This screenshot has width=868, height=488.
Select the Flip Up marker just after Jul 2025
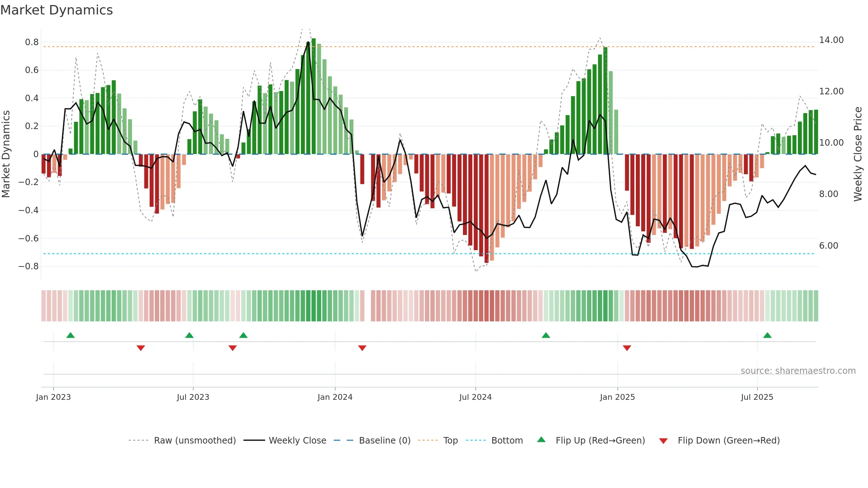pos(767,335)
